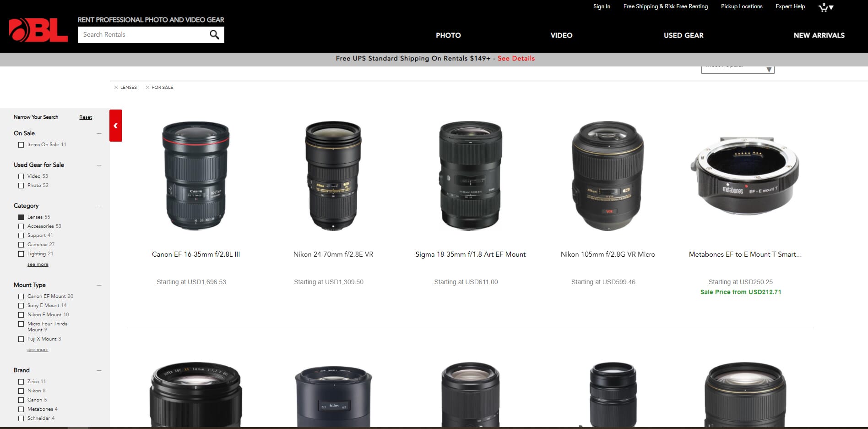Remove the LENSES filter tag

116,87
